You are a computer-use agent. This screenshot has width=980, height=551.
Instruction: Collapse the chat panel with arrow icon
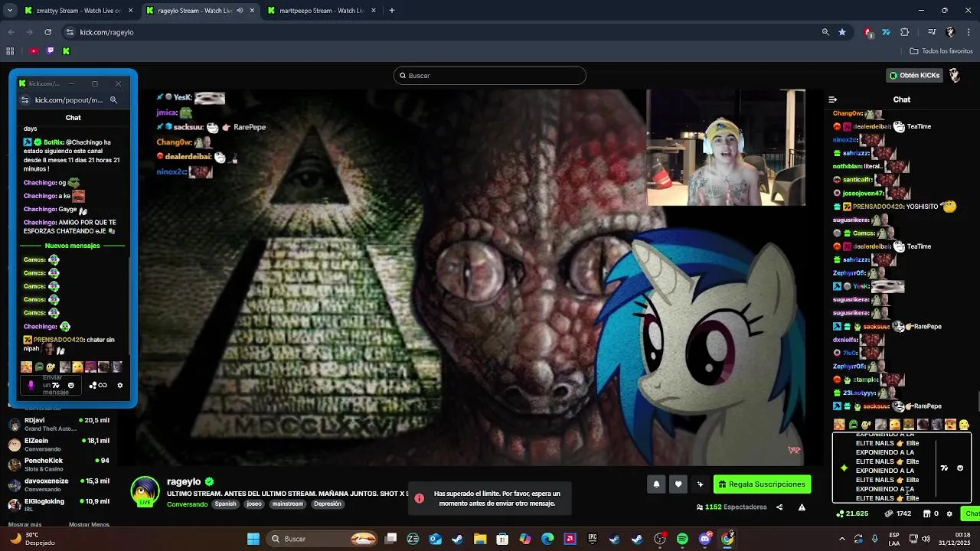click(x=833, y=99)
